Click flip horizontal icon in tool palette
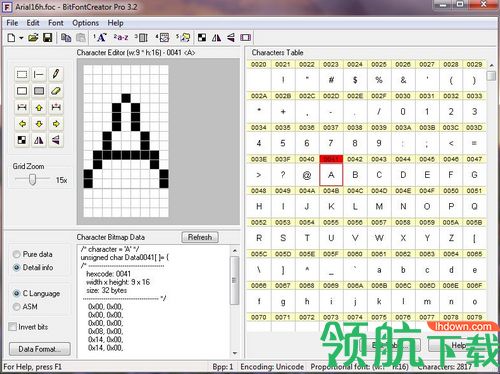 (39, 140)
